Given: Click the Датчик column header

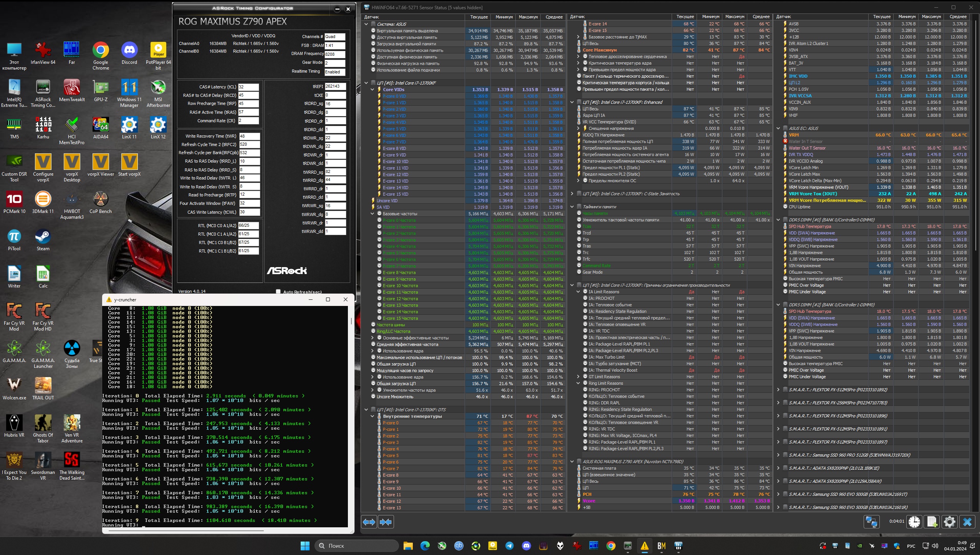Looking at the screenshot, I should point(371,17).
